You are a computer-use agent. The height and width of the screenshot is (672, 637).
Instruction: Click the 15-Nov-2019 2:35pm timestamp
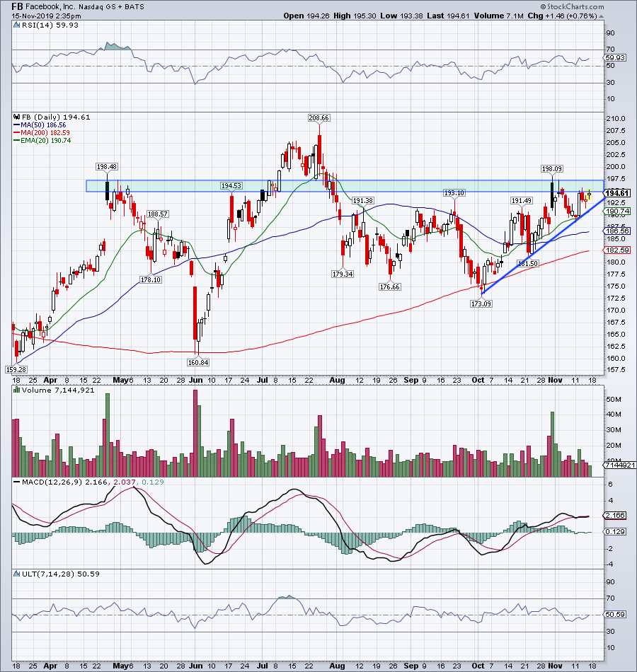(x=46, y=16)
